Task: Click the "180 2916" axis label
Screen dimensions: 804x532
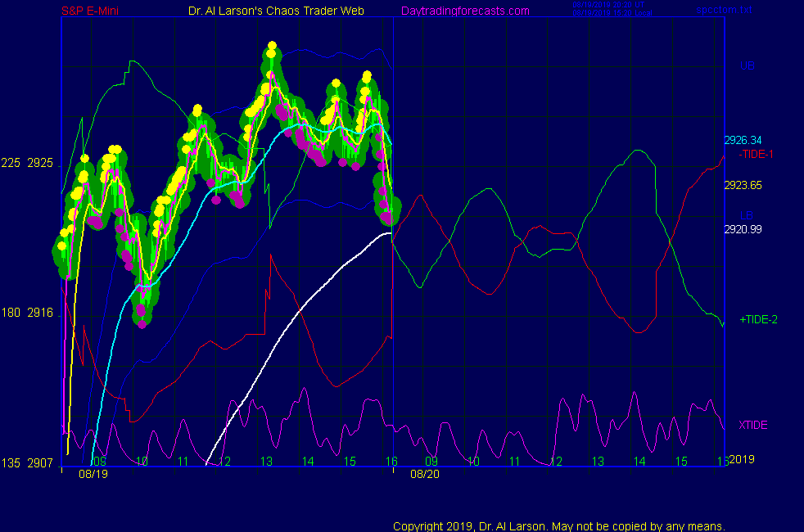Action: 27,313
